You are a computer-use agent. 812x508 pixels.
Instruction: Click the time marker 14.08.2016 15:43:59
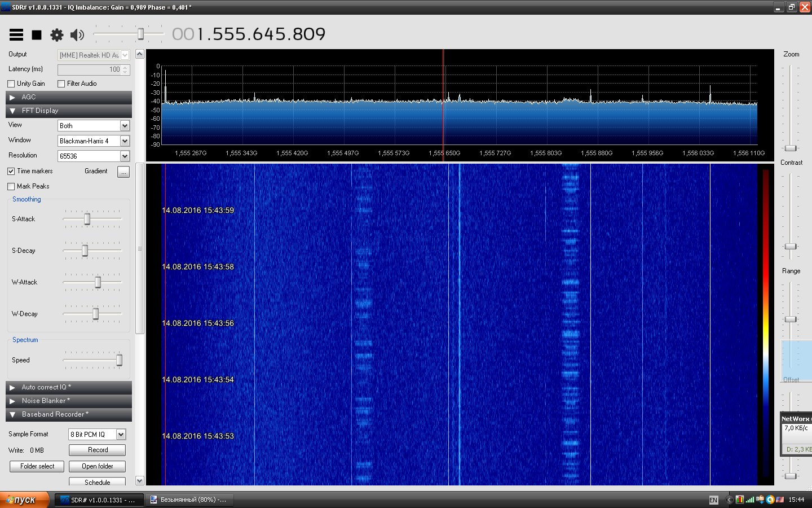[198, 210]
